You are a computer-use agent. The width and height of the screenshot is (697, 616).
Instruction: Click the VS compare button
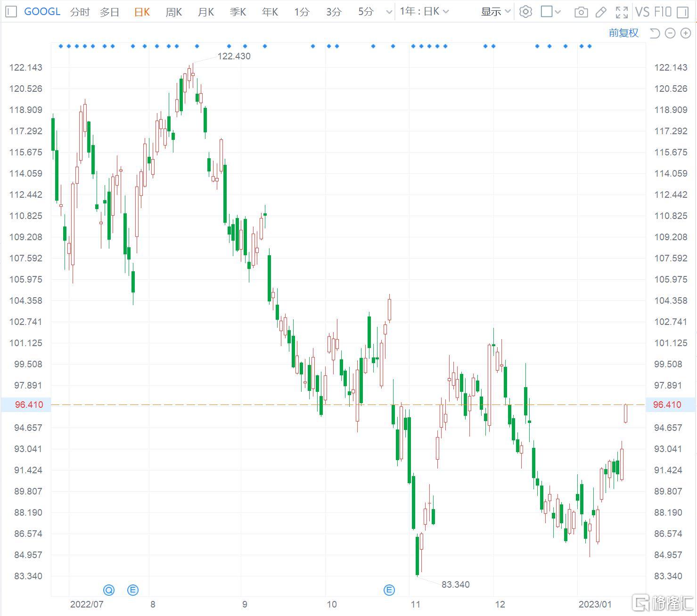click(x=642, y=12)
